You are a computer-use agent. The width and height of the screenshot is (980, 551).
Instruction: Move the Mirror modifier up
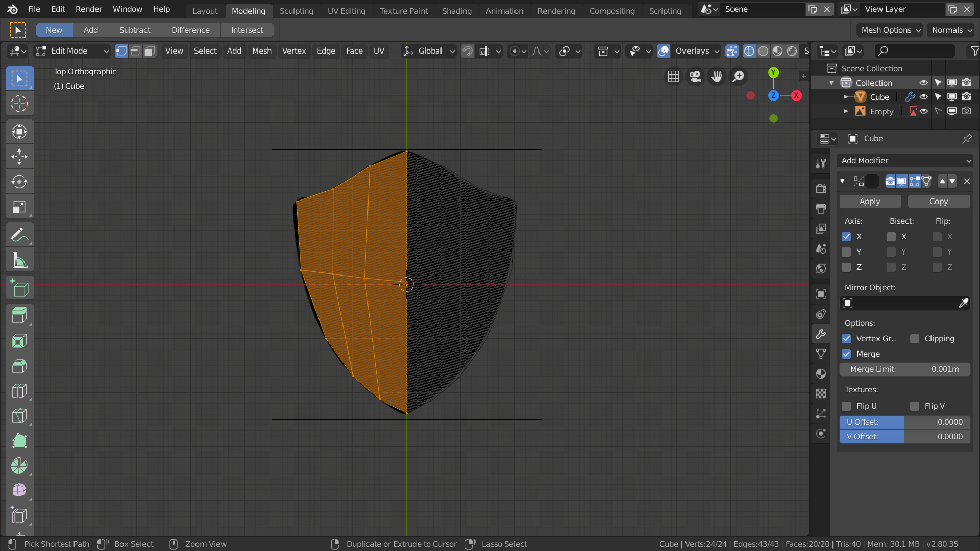942,181
